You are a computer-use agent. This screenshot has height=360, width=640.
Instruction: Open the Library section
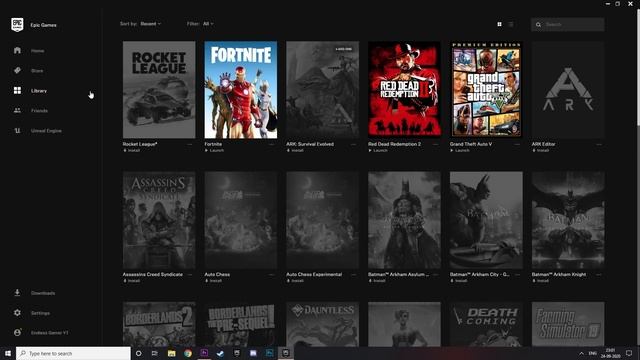click(39, 91)
